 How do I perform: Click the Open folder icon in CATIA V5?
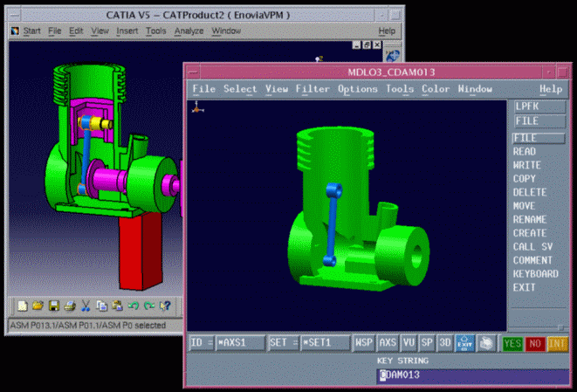click(38, 306)
